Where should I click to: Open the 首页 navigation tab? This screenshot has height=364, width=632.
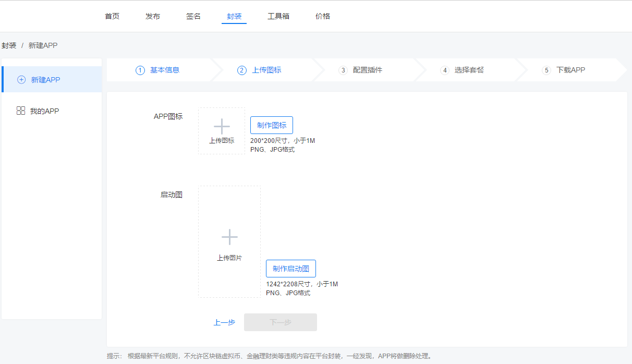click(112, 16)
